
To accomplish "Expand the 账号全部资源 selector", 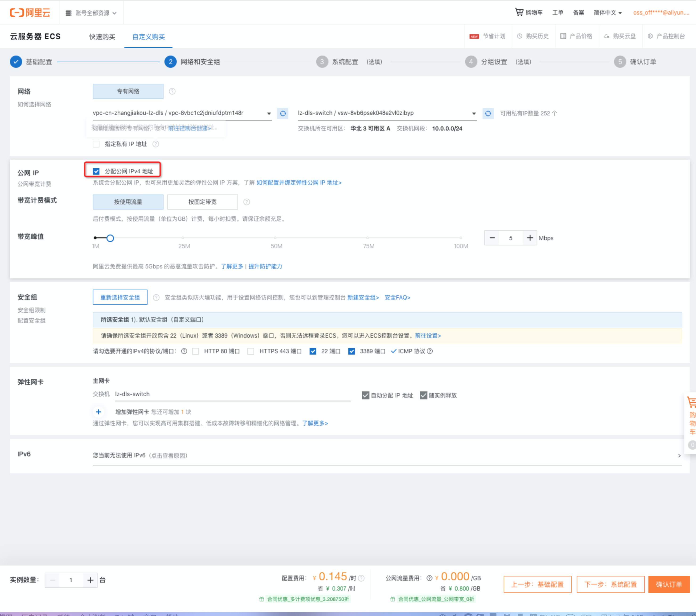I will point(91,12).
